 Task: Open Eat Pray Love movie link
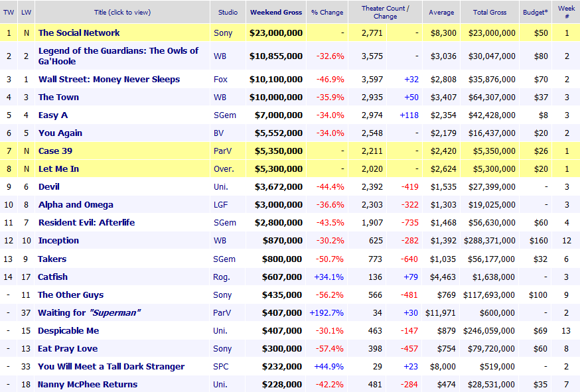[x=68, y=349]
